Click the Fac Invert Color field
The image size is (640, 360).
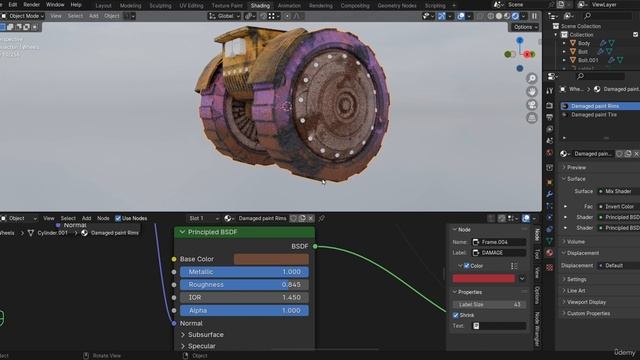pyautogui.click(x=619, y=207)
